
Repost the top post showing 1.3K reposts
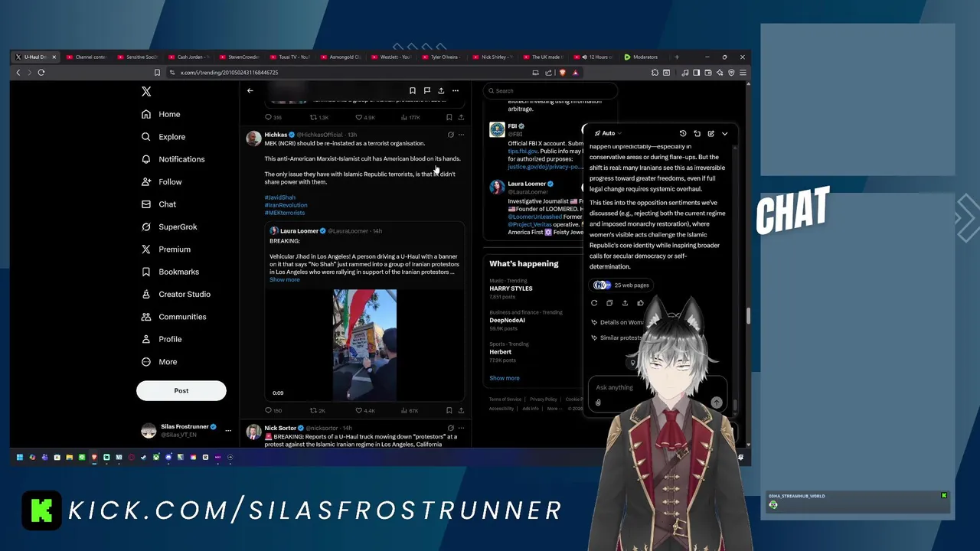point(318,117)
